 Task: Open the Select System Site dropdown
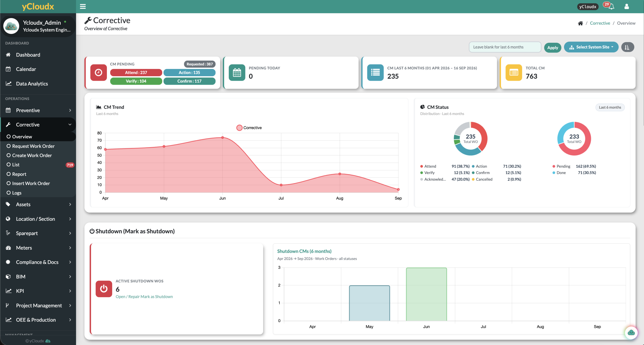591,47
